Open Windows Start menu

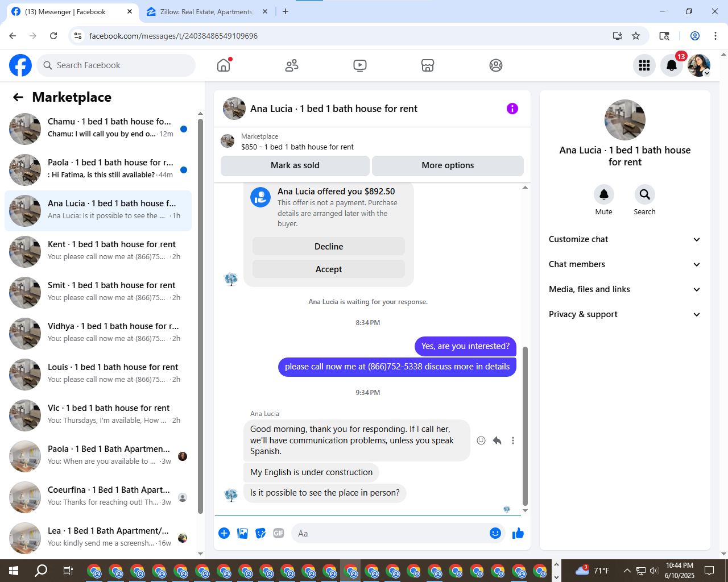pyautogui.click(x=14, y=571)
